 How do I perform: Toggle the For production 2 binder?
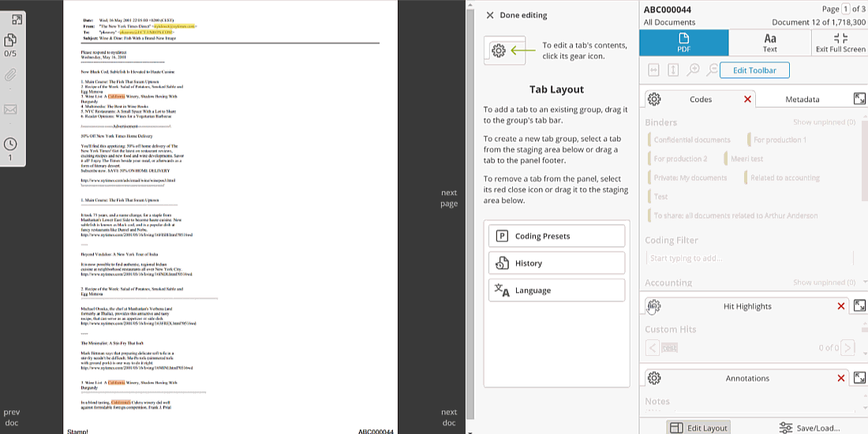click(678, 159)
